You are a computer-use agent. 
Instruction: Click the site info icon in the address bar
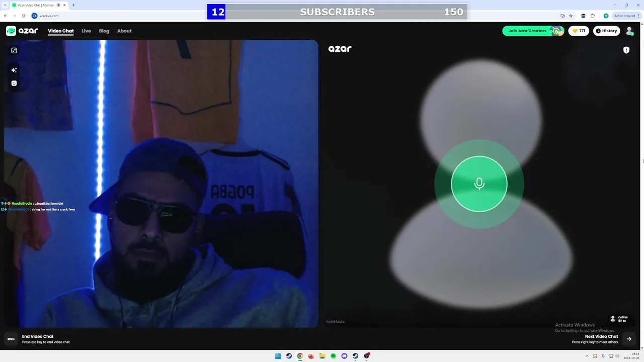(x=35, y=16)
